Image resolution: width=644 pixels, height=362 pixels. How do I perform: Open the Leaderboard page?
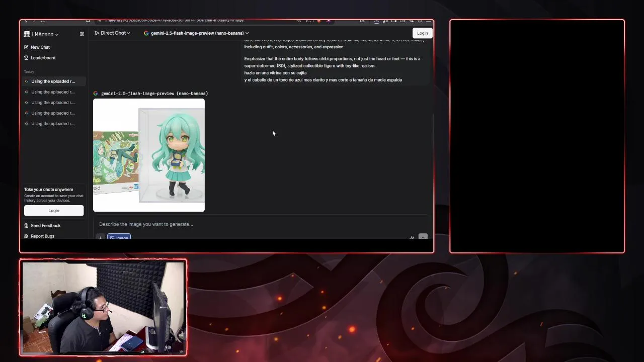tap(43, 58)
